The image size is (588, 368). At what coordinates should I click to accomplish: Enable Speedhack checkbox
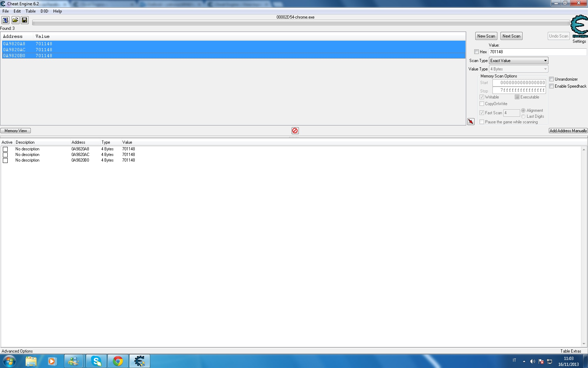click(x=552, y=86)
